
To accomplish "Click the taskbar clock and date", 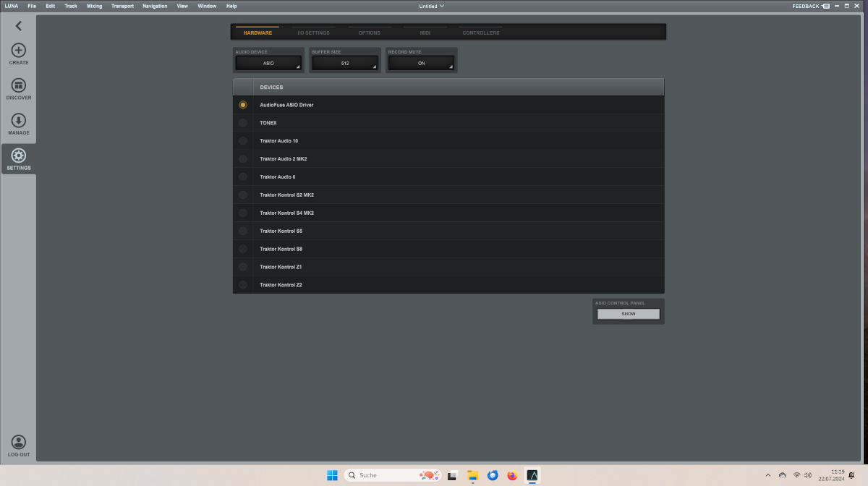I will click(x=832, y=475).
